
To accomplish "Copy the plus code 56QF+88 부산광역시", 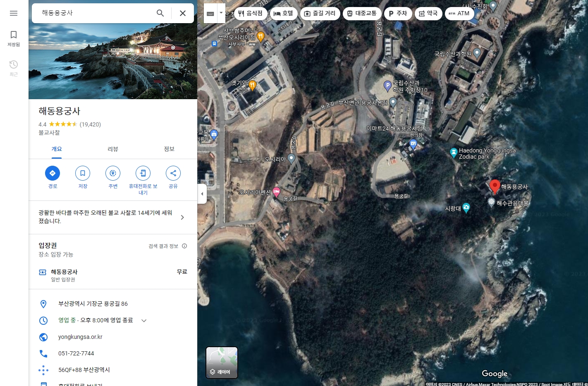I will click(84, 370).
